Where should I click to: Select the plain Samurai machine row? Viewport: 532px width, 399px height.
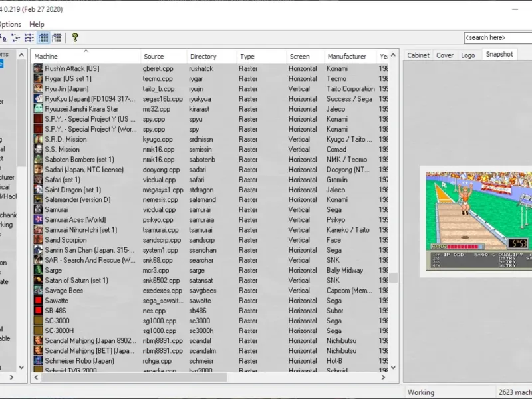coord(210,209)
